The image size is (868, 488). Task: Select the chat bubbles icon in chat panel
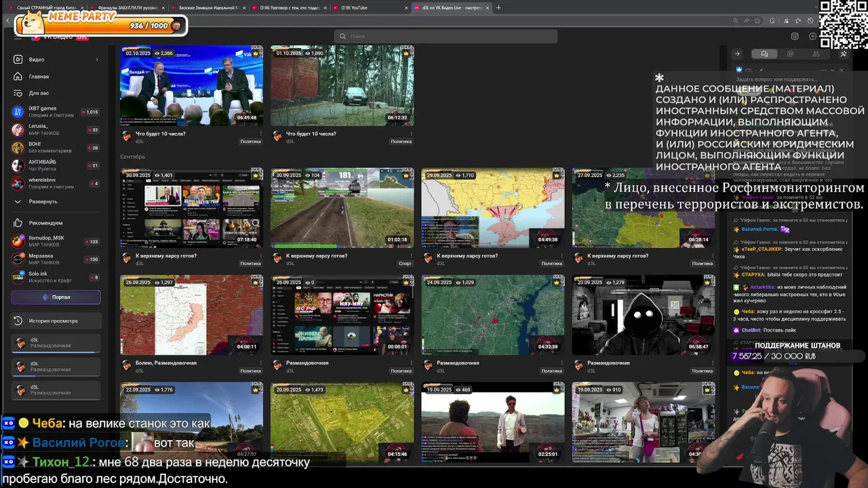(764, 54)
